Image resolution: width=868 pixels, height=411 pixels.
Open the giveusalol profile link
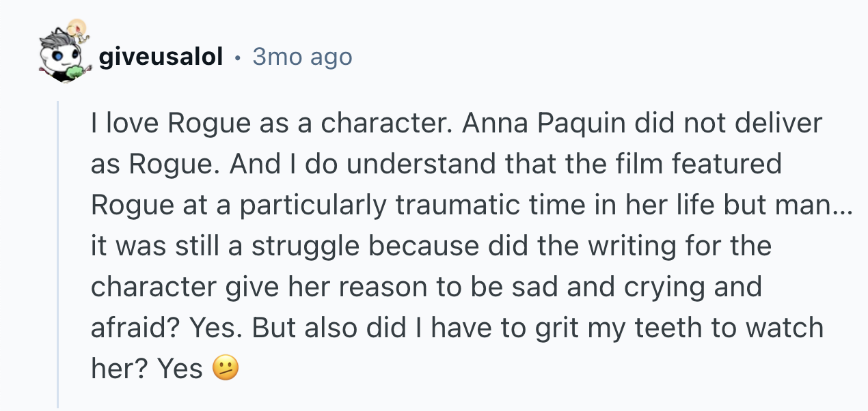pos(161,57)
